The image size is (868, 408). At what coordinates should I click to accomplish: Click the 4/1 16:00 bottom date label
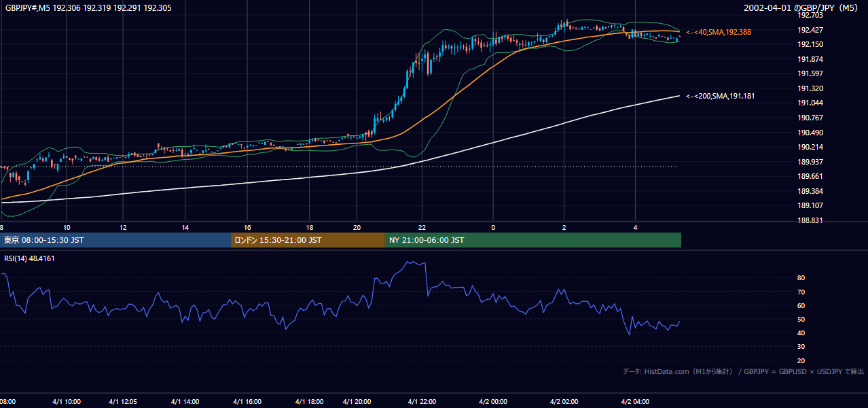click(247, 402)
